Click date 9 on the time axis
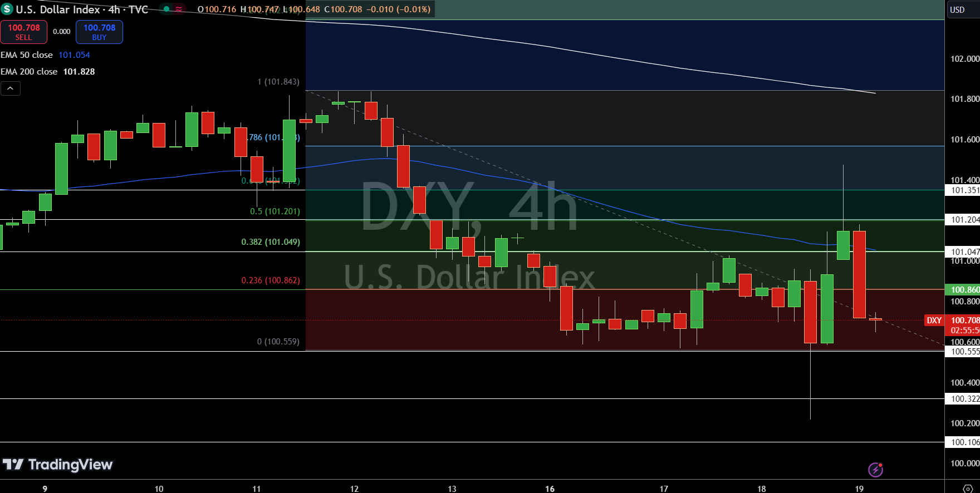The height and width of the screenshot is (493, 980). pyautogui.click(x=45, y=489)
